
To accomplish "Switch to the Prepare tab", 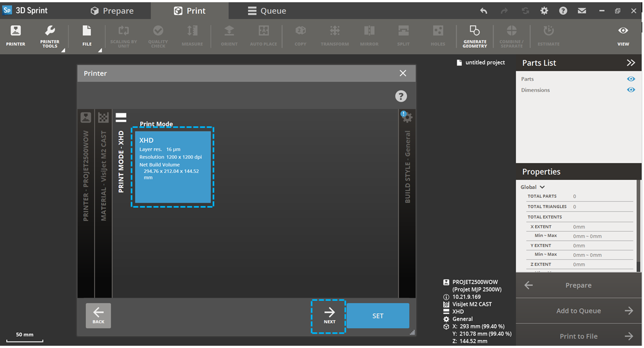I will [x=112, y=10].
